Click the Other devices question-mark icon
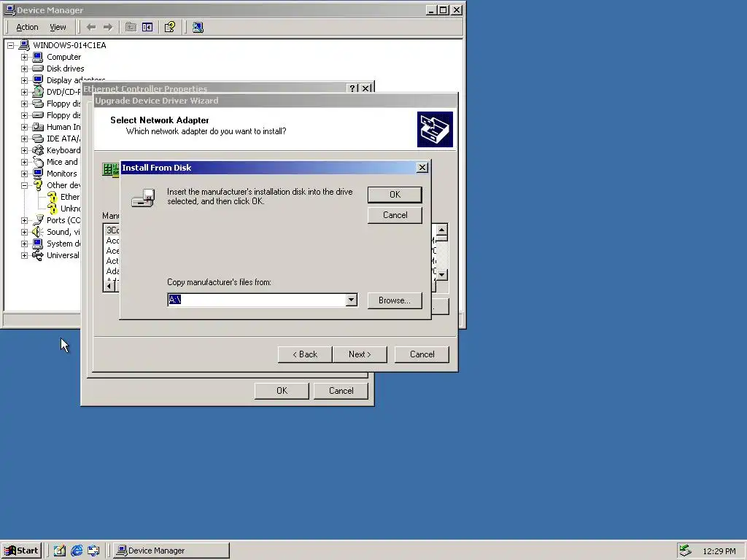This screenshot has width=747, height=560. coord(38,185)
